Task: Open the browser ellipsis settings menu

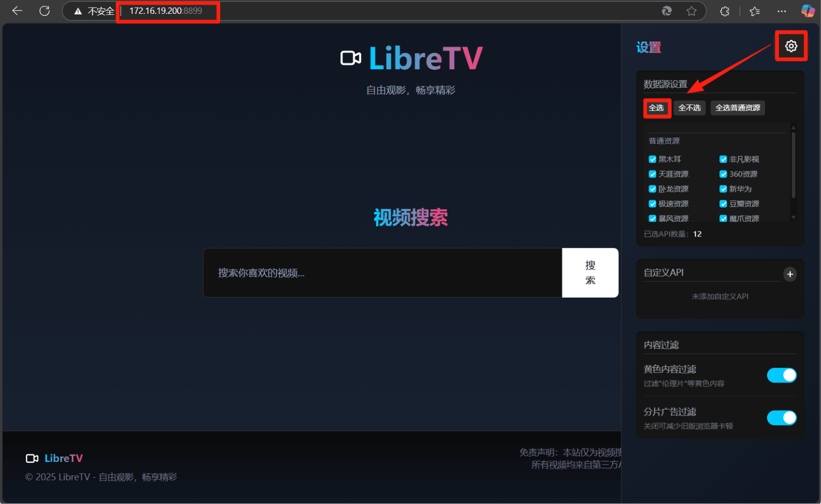Action: [781, 11]
